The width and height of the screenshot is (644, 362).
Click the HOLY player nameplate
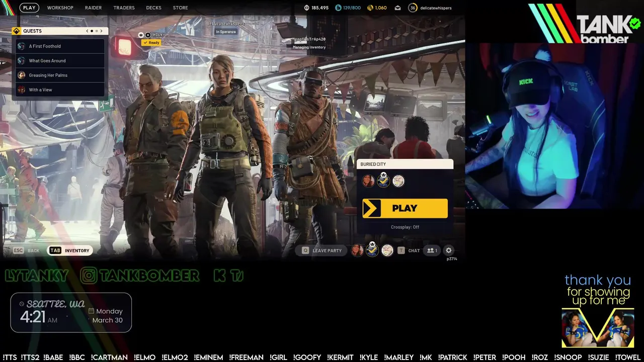pyautogui.click(x=157, y=35)
